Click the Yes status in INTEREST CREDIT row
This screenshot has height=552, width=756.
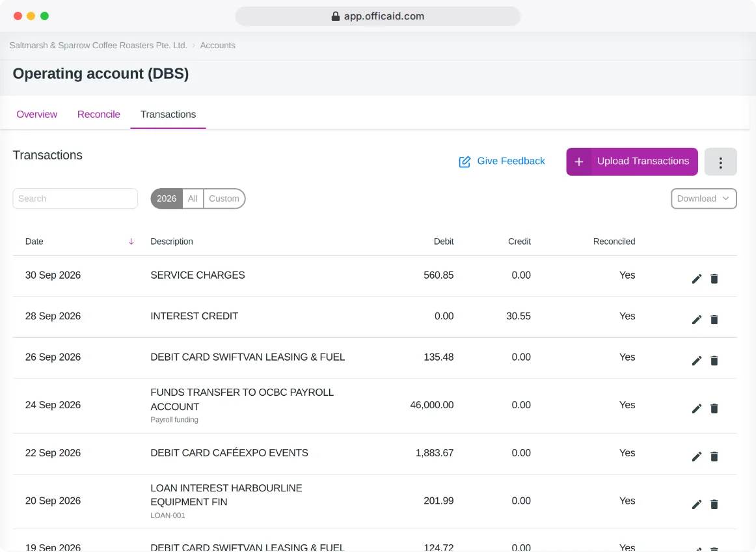[627, 316]
